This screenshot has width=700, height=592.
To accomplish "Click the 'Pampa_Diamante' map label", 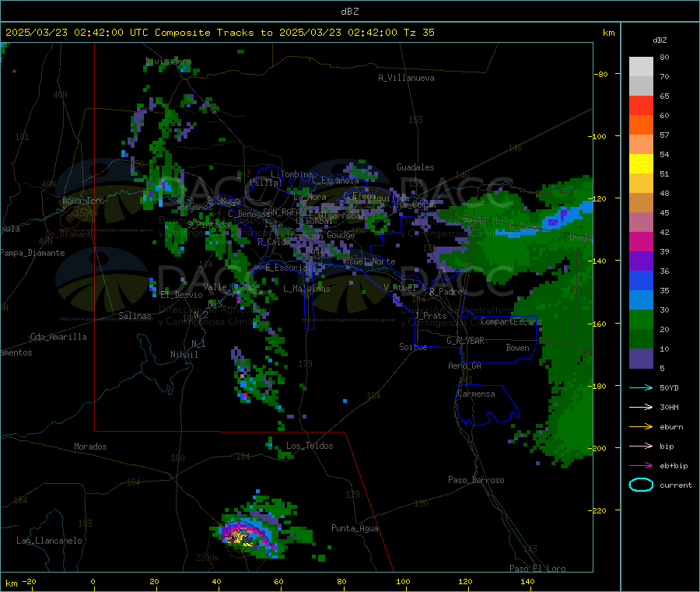I will tap(32, 253).
